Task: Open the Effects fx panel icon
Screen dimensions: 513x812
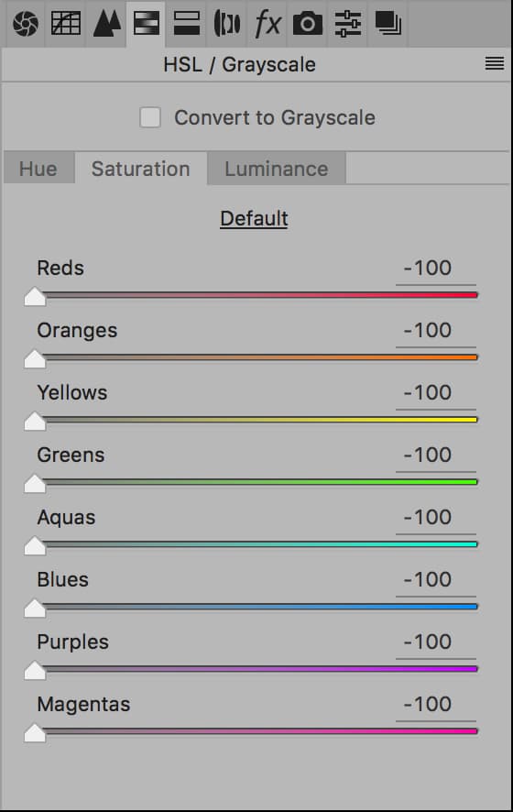Action: point(267,24)
